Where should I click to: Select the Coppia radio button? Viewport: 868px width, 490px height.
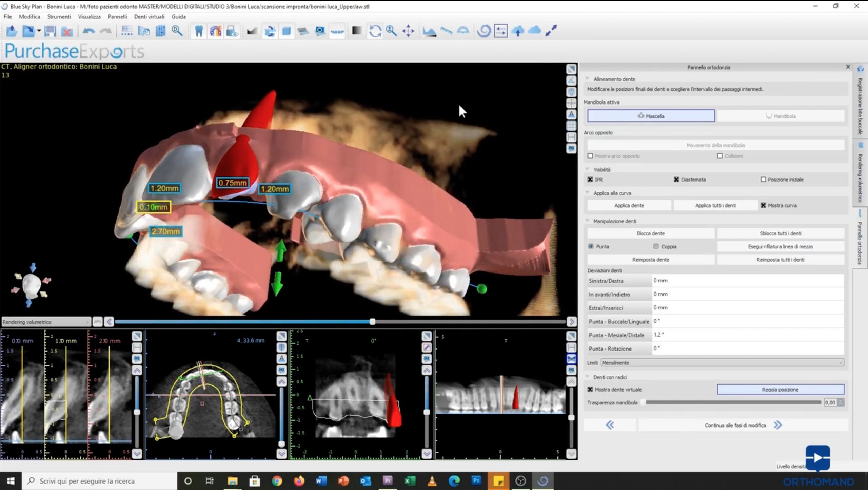click(656, 246)
